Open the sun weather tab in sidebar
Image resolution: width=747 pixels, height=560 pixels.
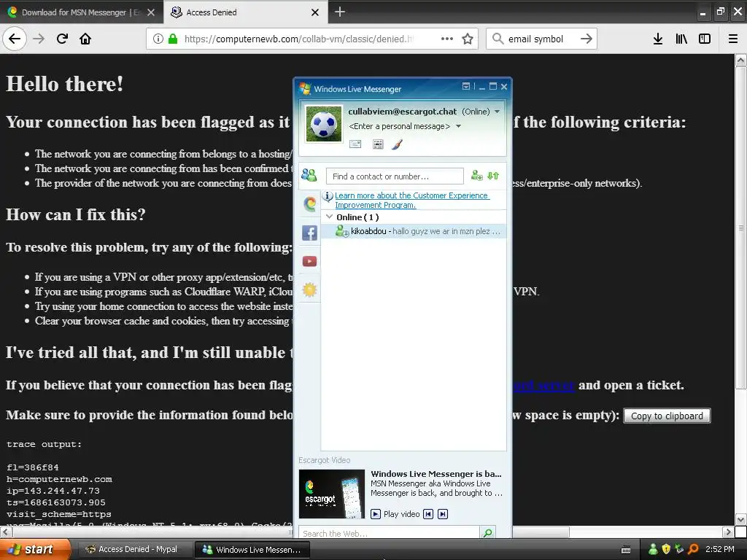point(309,289)
